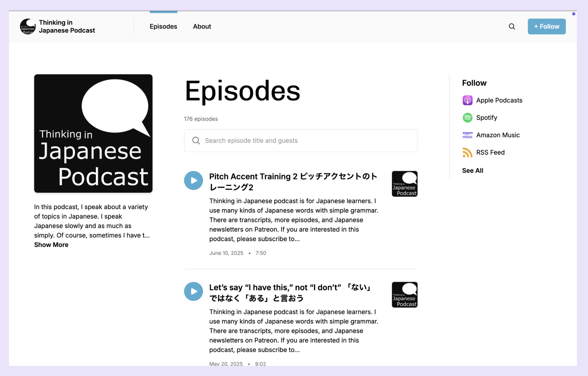Play the "I have this" episode
Image resolution: width=588 pixels, height=376 pixels.
(193, 291)
